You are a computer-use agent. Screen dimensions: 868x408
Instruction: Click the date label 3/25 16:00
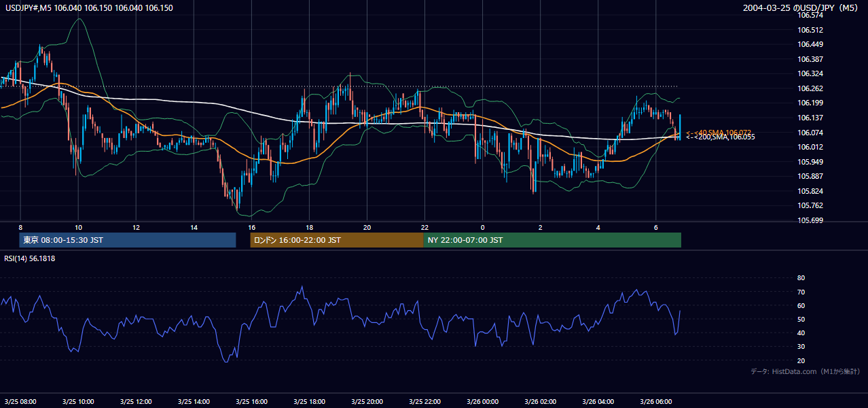click(x=252, y=401)
